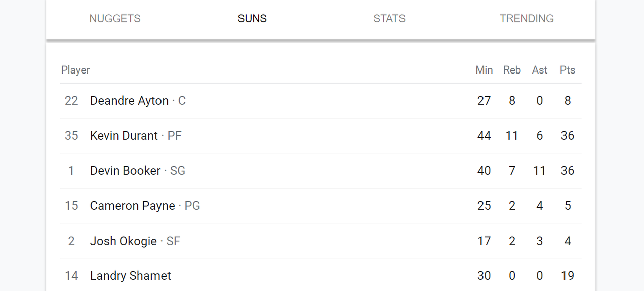
Task: Open Kevin Durant's player profile
Action: 124,136
